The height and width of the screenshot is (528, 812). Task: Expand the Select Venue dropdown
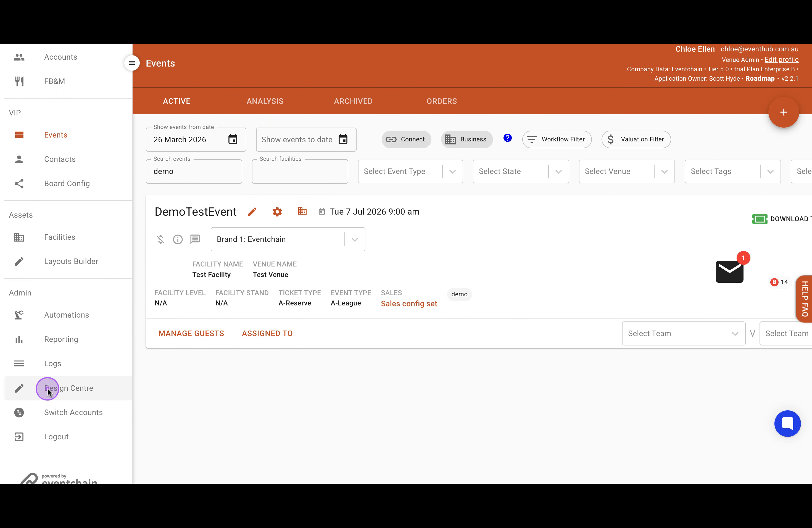(x=626, y=171)
